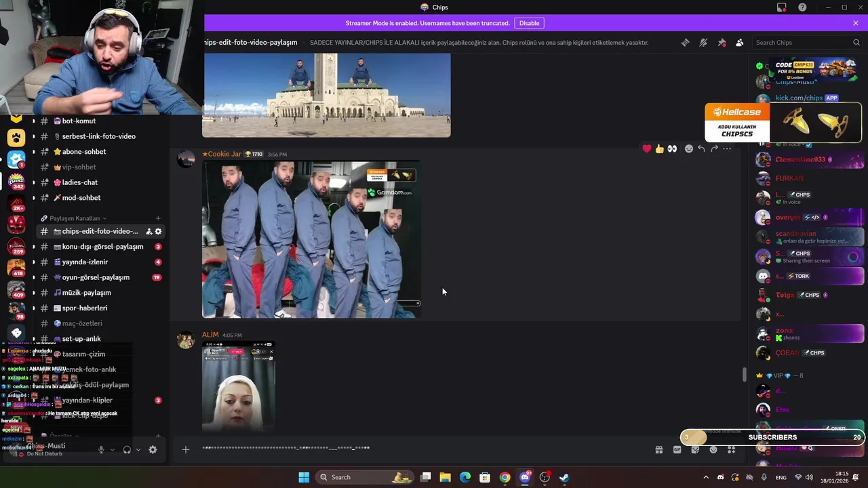Open server with 2K+ badge
The width and height of the screenshot is (868, 488).
click(16, 203)
